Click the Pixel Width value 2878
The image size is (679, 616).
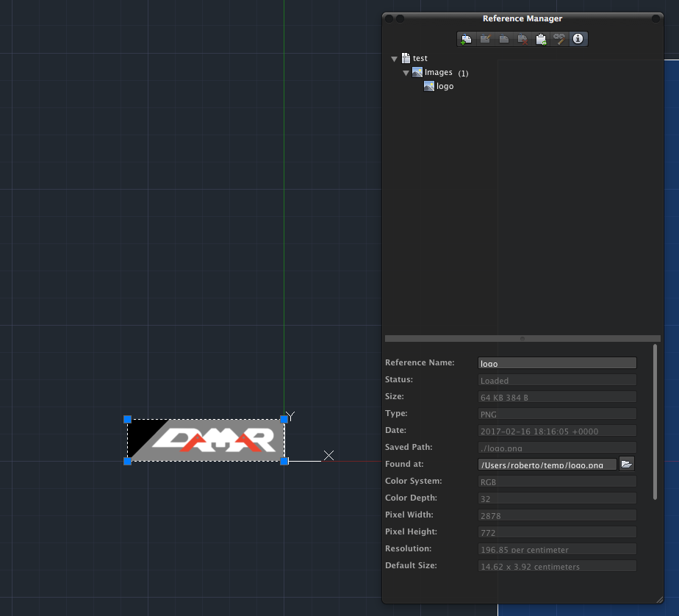pyautogui.click(x=557, y=515)
